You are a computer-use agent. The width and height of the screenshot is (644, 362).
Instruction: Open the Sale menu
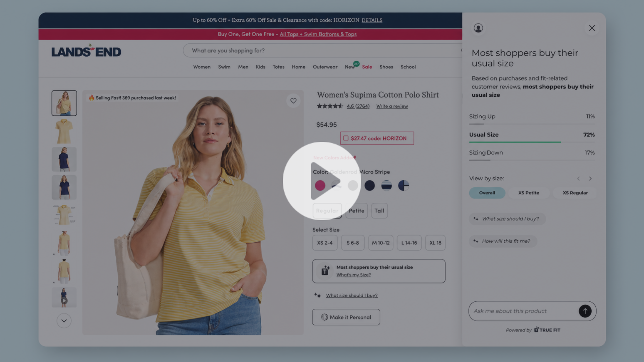(367, 67)
